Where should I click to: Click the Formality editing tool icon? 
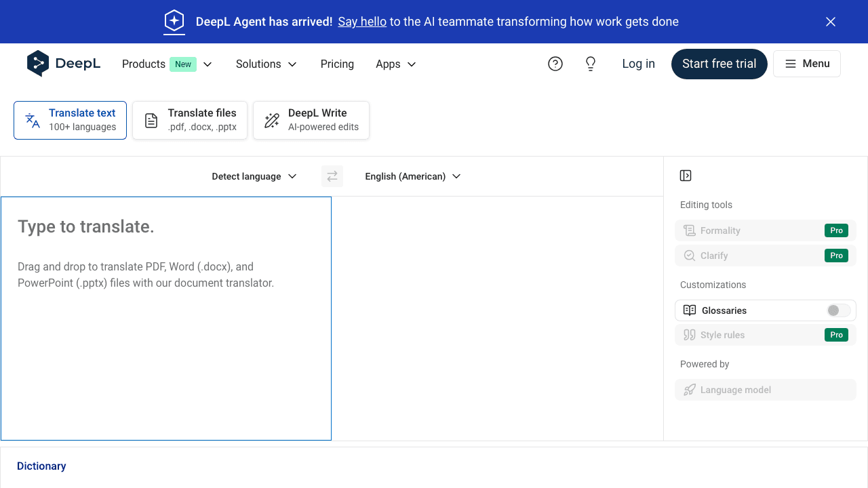coord(689,230)
